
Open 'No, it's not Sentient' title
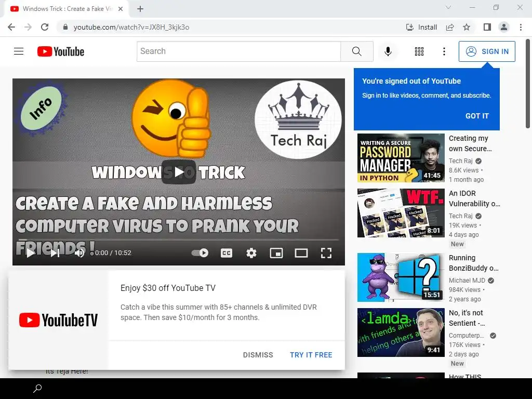point(467,318)
